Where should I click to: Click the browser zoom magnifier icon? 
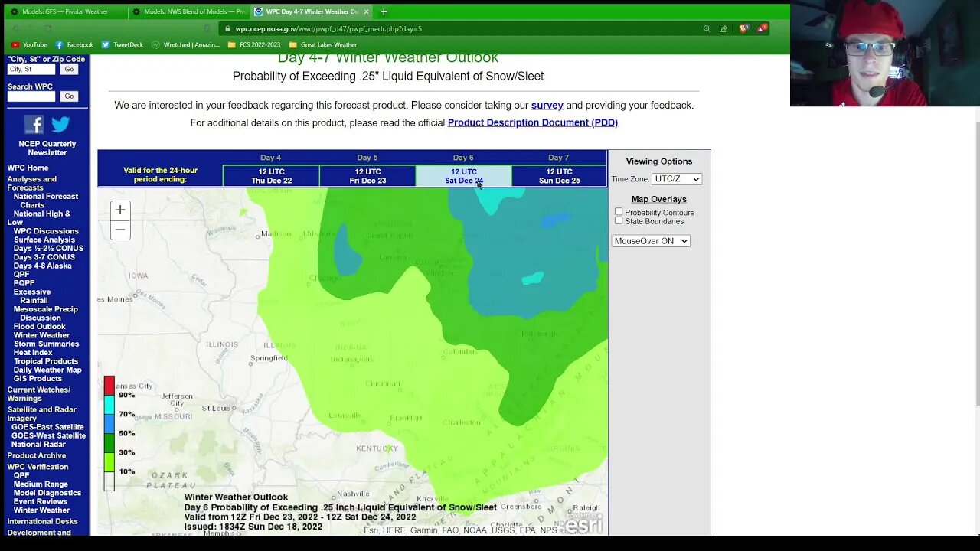(x=707, y=29)
